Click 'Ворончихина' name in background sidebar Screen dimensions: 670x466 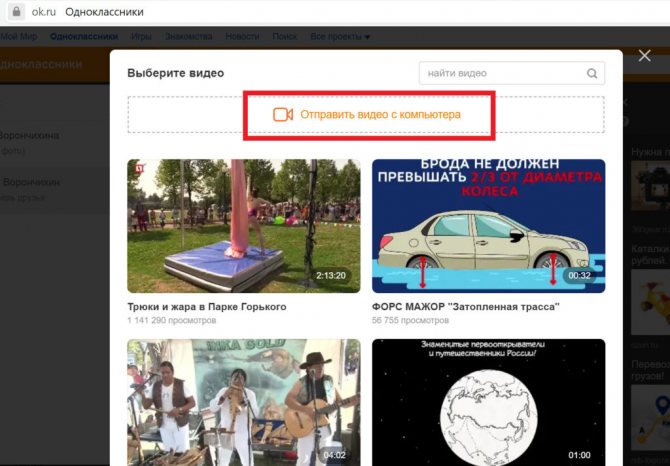click(29, 136)
